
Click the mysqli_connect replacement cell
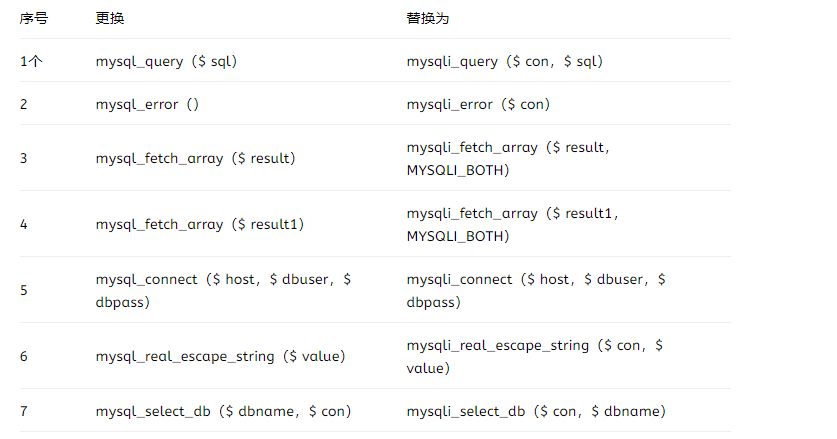[535, 290]
